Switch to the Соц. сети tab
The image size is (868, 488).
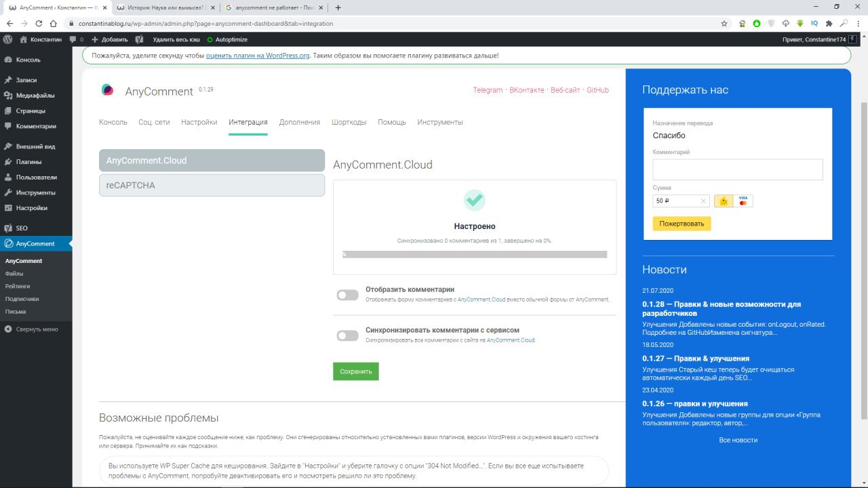[154, 122]
